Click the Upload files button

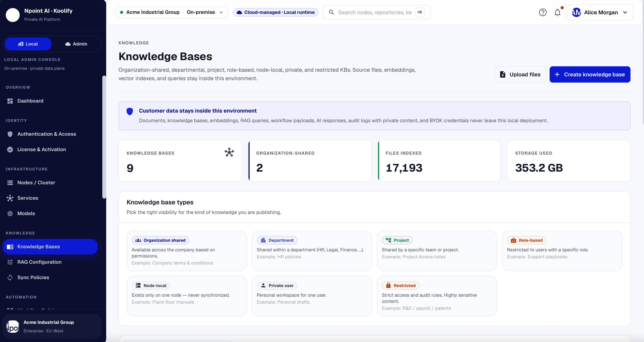point(520,74)
